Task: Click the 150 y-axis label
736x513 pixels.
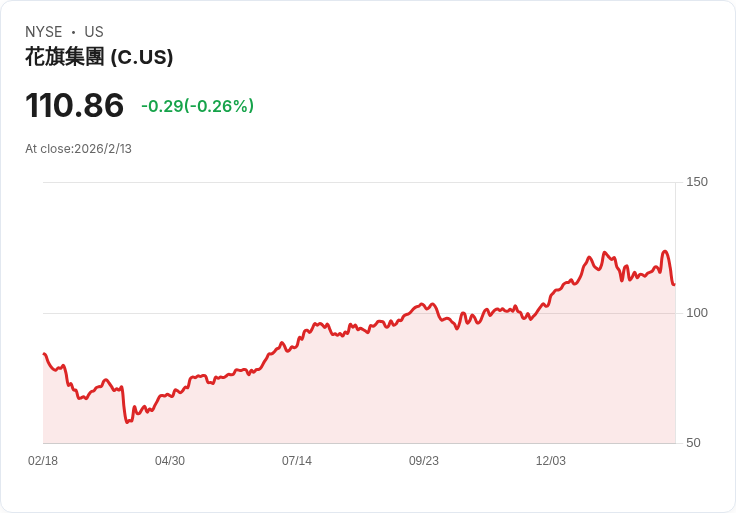Action: point(696,182)
